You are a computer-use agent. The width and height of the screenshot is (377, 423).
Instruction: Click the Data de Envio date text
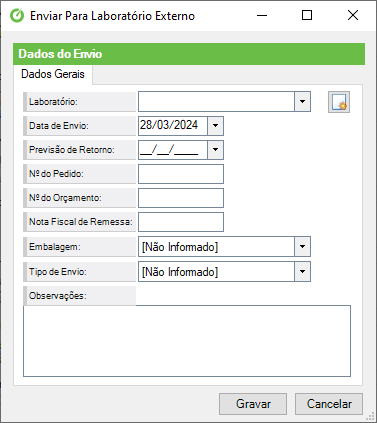(169, 125)
